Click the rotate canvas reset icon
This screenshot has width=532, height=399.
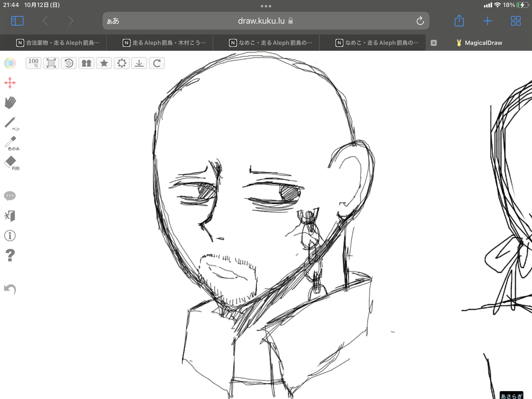[x=69, y=63]
